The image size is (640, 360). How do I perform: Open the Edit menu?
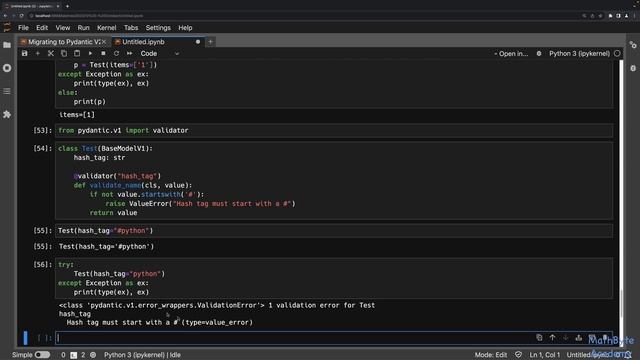[42, 28]
